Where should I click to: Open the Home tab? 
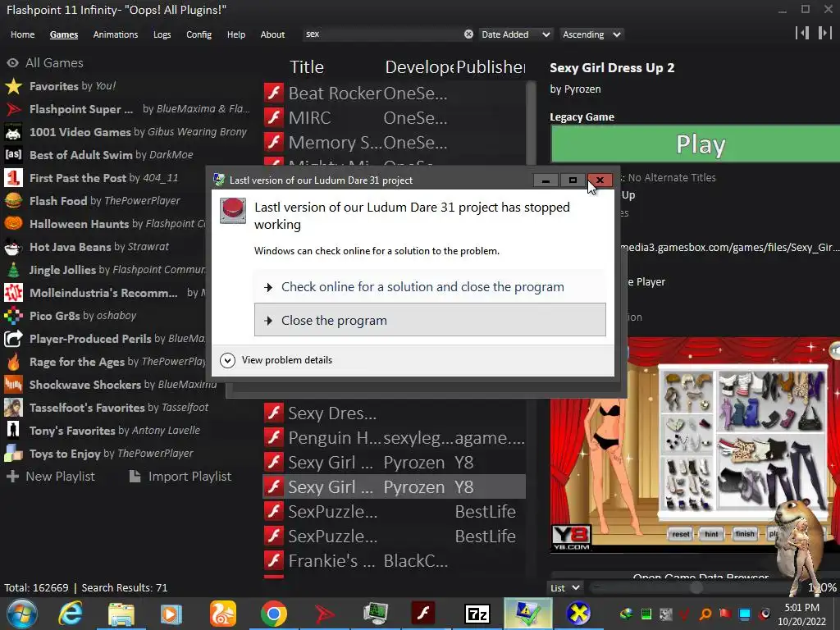pyautogui.click(x=22, y=34)
